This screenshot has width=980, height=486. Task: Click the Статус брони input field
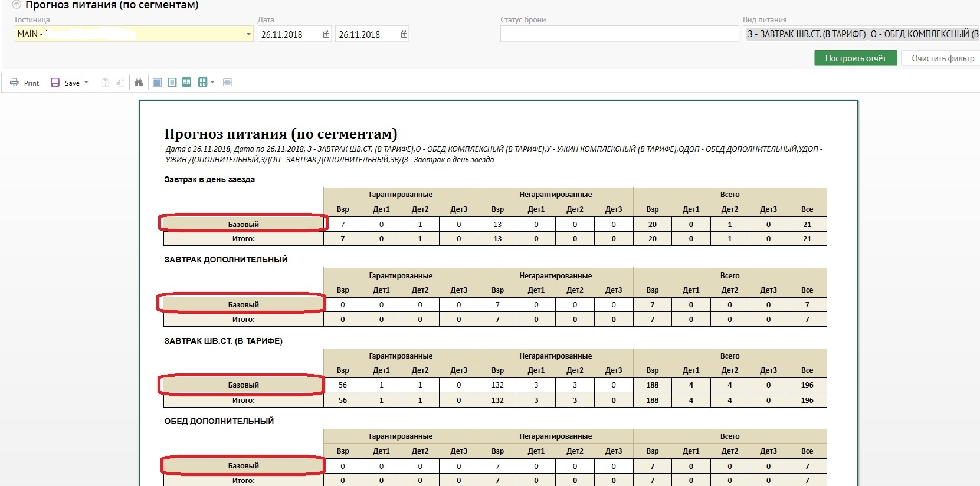click(619, 34)
